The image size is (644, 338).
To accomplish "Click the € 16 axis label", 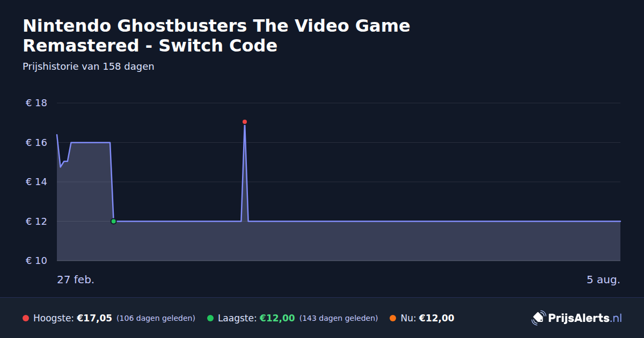I will tap(36, 143).
